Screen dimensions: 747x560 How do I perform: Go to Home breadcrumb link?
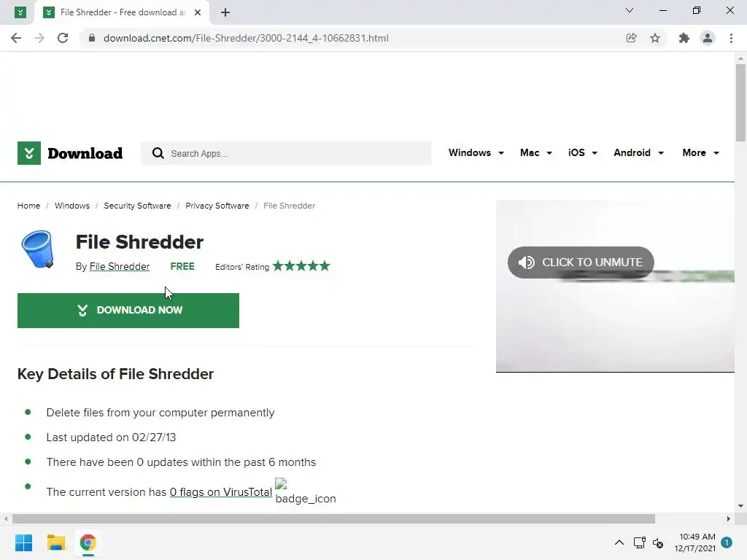[28, 206]
